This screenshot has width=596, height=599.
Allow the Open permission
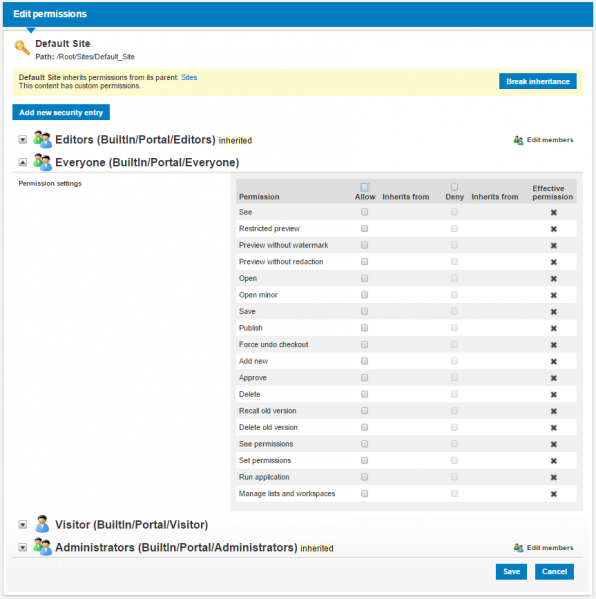click(364, 278)
